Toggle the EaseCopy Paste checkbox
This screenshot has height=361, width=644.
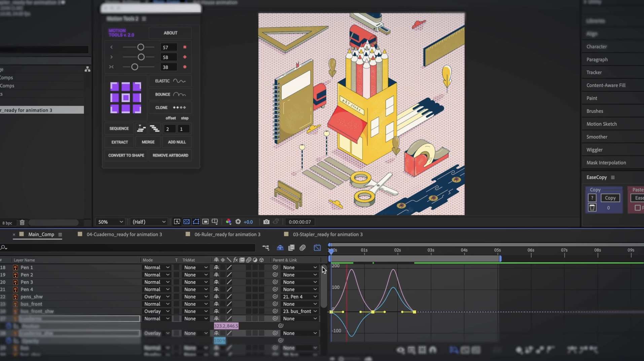(637, 208)
